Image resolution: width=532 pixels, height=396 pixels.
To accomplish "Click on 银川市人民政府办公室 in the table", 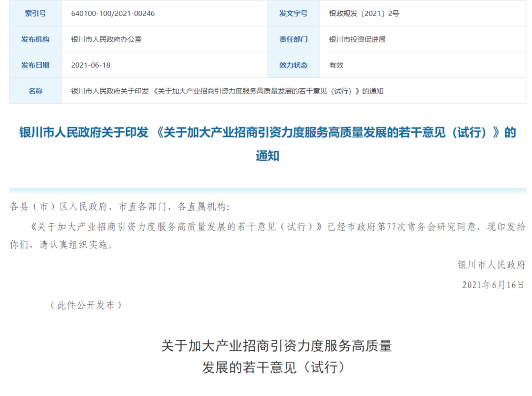I will [x=106, y=39].
